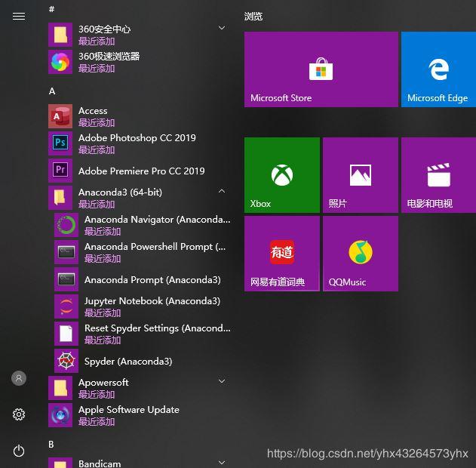
Task: Select the Access entry text
Action: coord(93,111)
